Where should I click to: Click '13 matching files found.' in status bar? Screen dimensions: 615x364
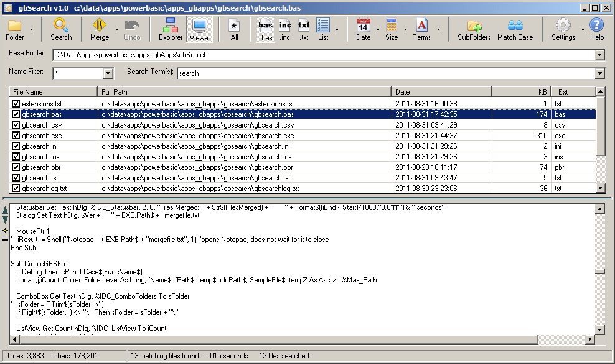[165, 356]
